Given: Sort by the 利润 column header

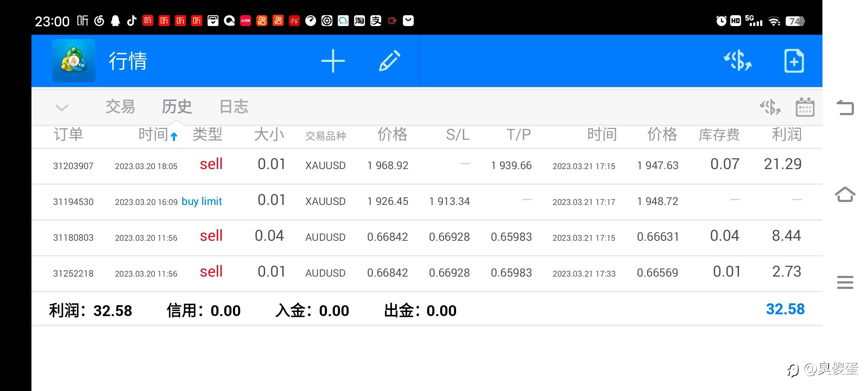Looking at the screenshot, I should pyautogui.click(x=787, y=135).
